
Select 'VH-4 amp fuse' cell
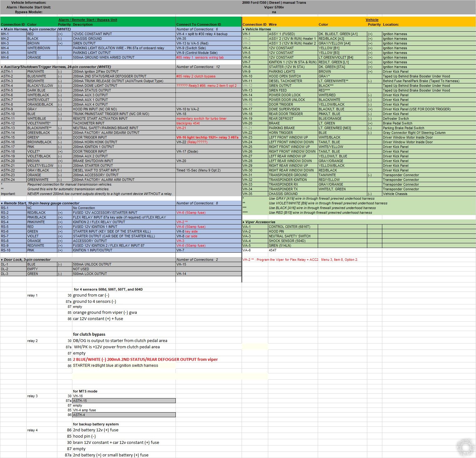click(85, 410)
